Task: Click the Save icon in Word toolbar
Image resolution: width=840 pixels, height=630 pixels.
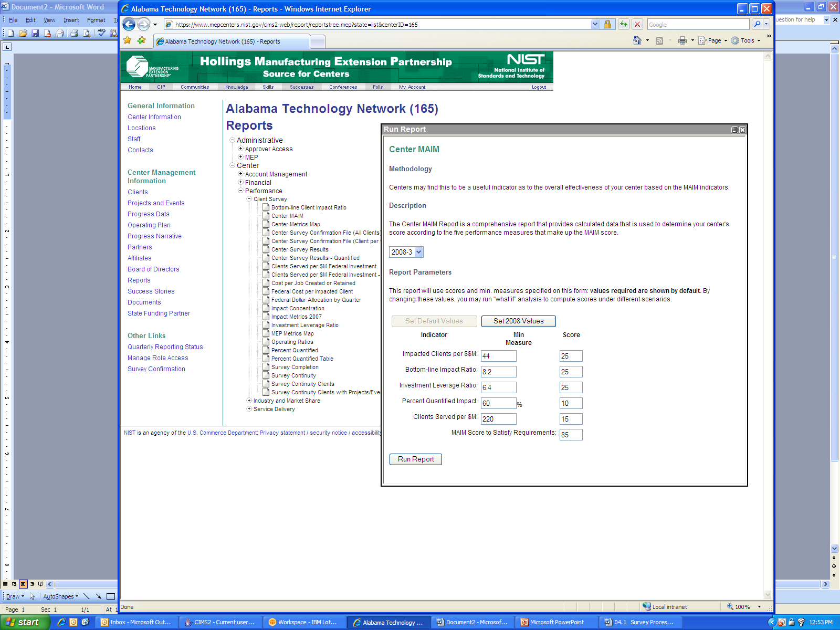Action: pyautogui.click(x=35, y=33)
